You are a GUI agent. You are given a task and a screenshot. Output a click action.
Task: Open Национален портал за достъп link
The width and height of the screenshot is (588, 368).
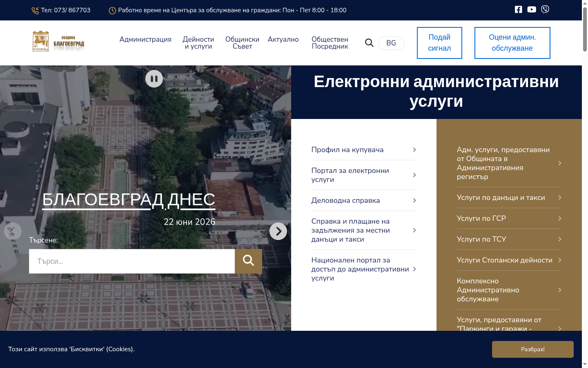[x=363, y=269]
